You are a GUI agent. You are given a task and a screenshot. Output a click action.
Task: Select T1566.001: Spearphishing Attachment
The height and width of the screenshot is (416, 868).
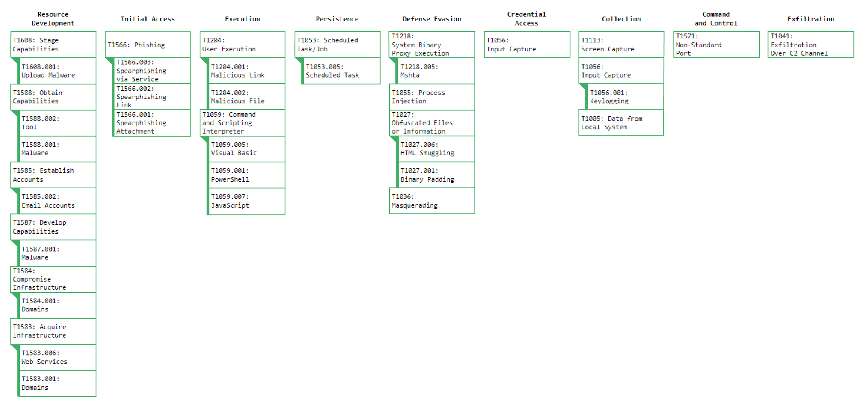151,123
